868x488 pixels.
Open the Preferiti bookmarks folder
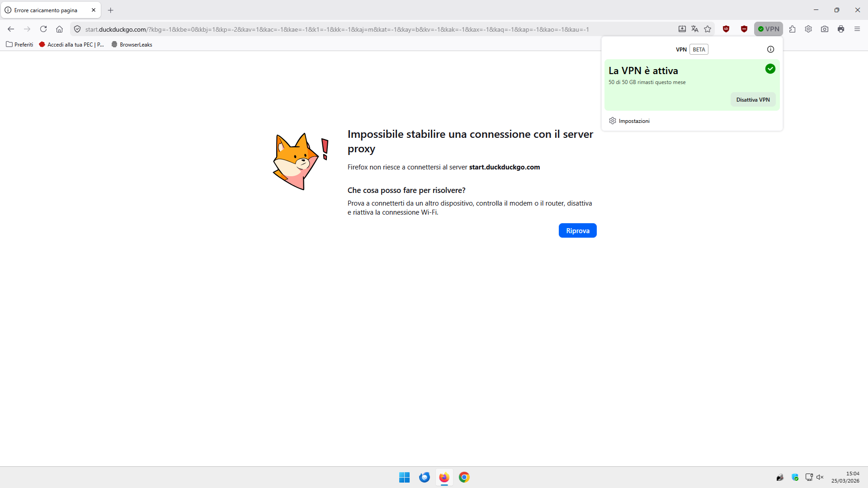[19, 44]
